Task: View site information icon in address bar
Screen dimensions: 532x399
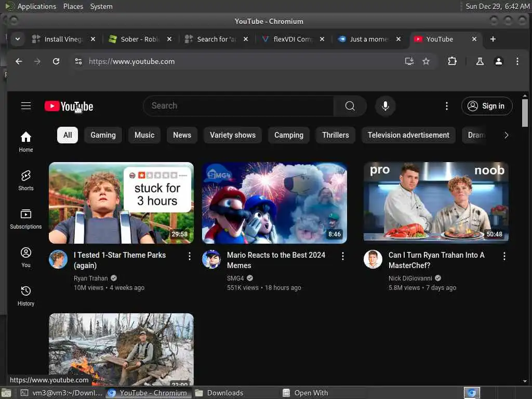Action: tap(78, 61)
